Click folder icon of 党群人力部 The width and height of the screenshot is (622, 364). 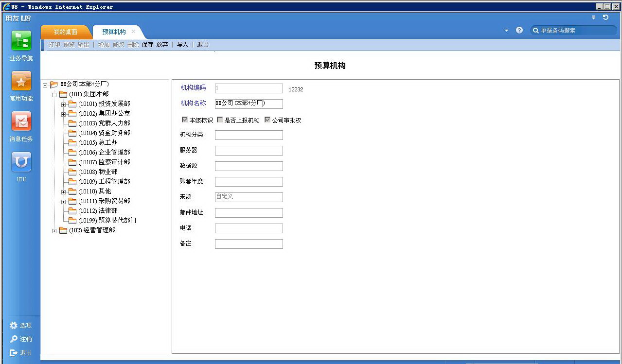(x=72, y=123)
